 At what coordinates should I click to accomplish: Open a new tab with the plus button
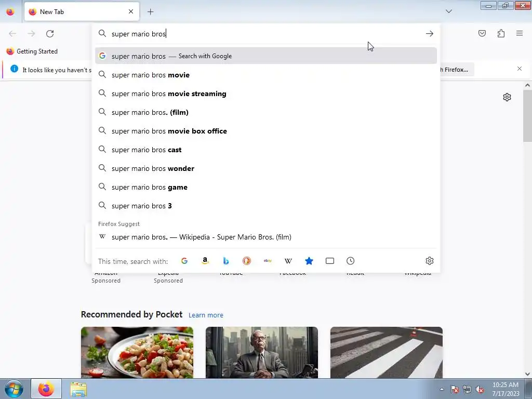tap(150, 12)
